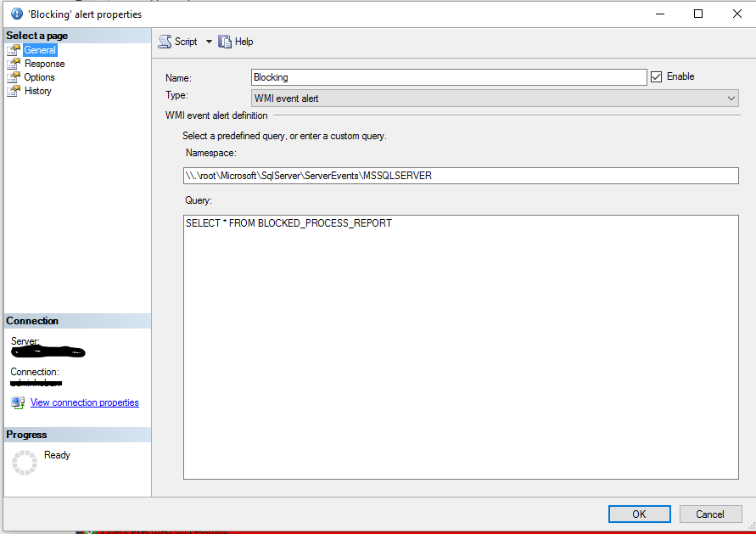This screenshot has height=534, width=756.
Task: Click in the Name text field
Action: tap(449, 77)
